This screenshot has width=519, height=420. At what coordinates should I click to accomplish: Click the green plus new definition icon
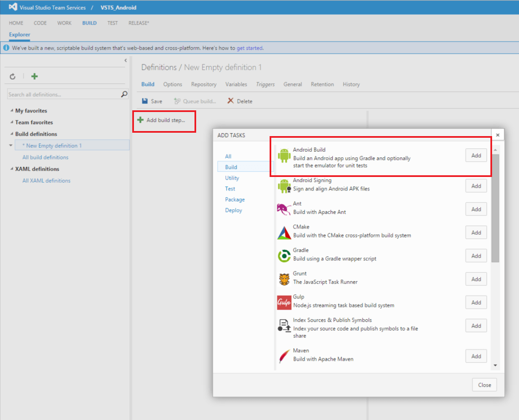(x=34, y=76)
